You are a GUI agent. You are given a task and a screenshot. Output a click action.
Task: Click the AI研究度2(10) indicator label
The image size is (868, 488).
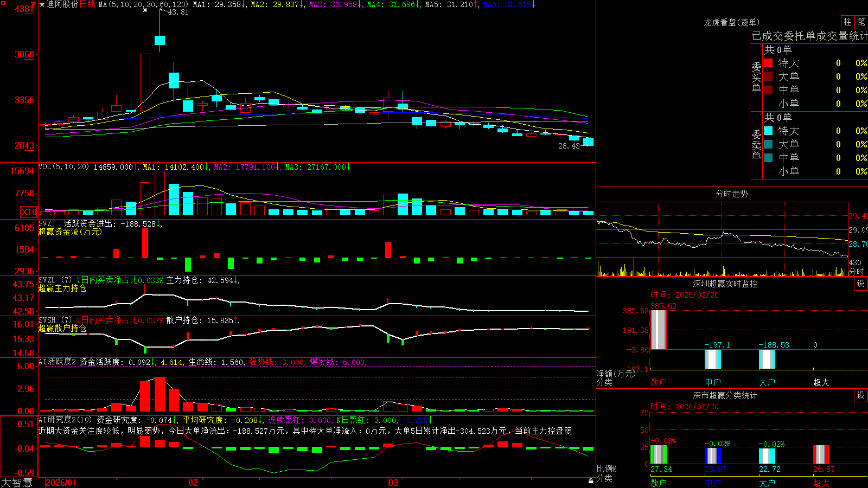pos(65,420)
